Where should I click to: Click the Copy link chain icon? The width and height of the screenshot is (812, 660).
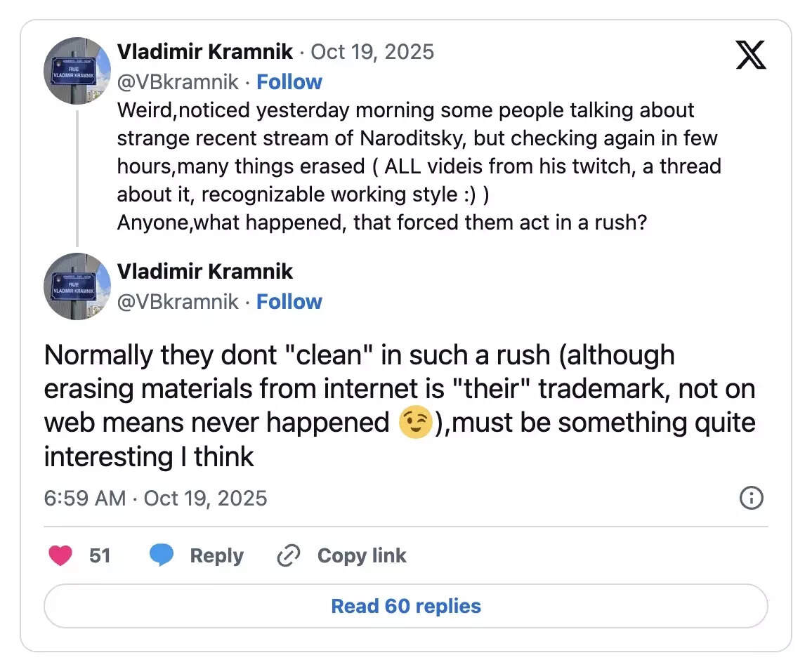click(288, 555)
